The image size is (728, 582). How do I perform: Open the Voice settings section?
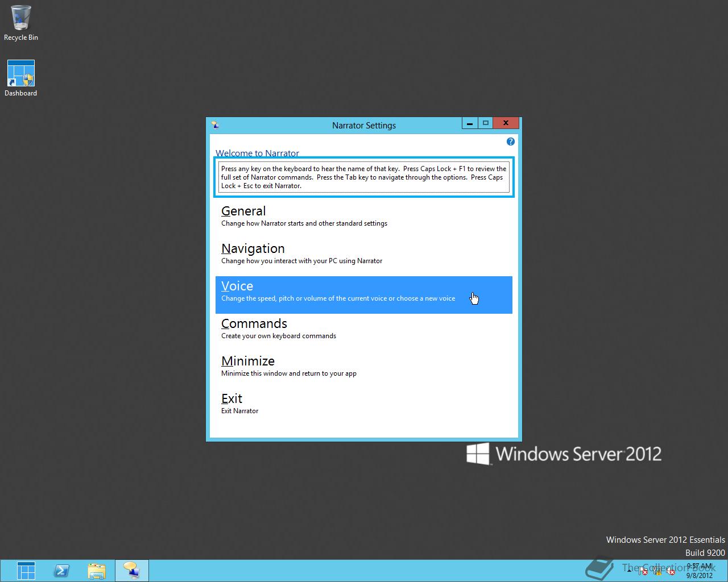coord(364,295)
